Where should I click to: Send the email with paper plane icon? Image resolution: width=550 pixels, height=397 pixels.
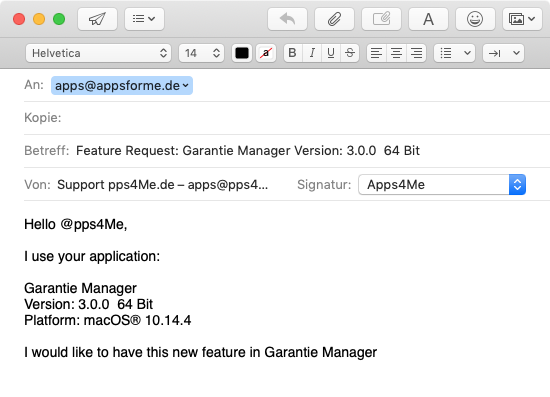[97, 19]
